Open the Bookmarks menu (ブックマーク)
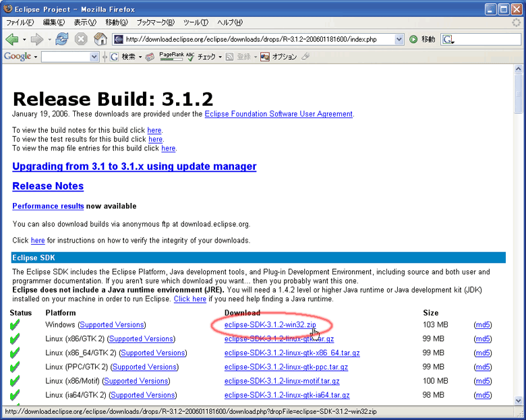 [x=155, y=22]
